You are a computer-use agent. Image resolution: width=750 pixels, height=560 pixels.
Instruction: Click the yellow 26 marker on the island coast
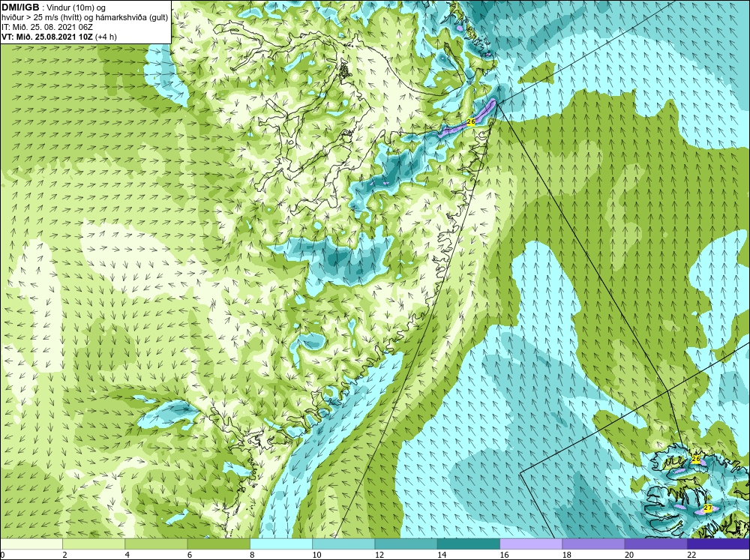[696, 459]
